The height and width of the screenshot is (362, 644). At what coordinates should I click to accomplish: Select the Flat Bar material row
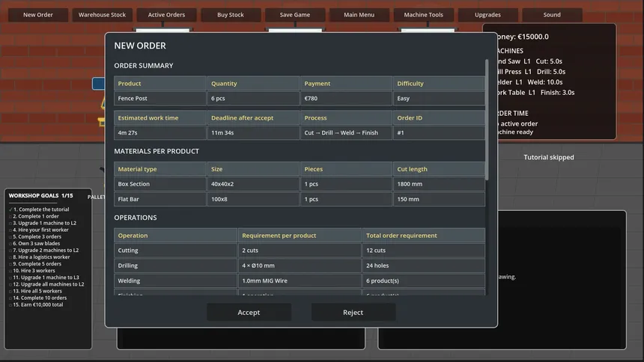(x=300, y=199)
